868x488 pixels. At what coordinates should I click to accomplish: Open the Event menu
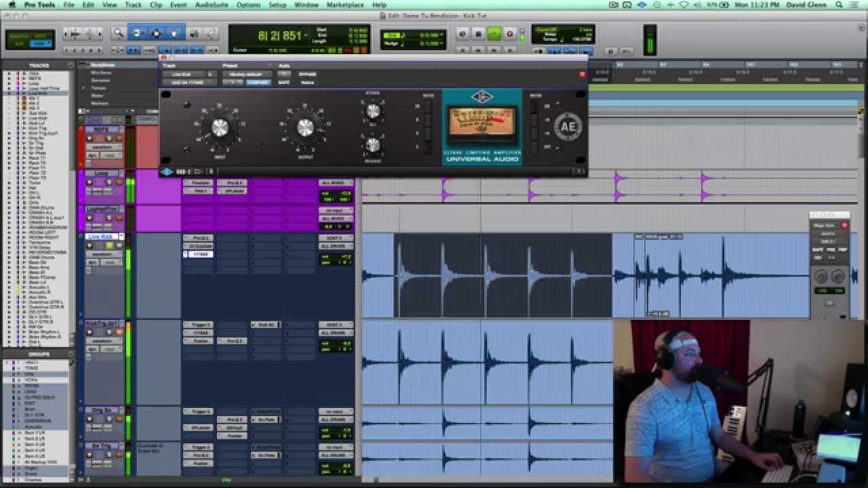click(178, 5)
